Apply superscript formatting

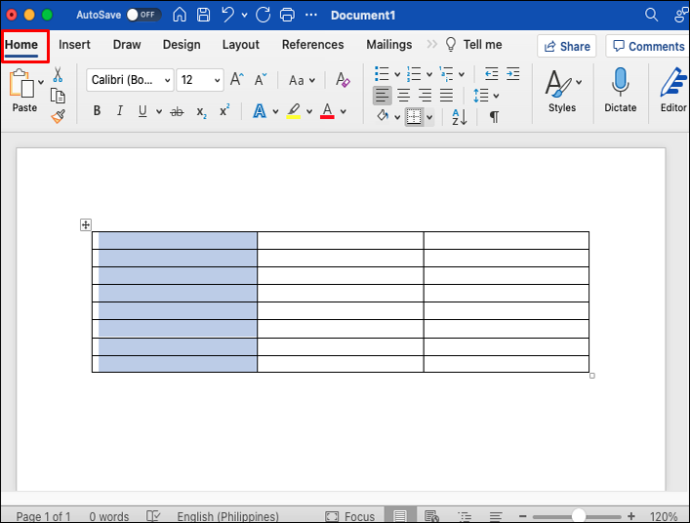pos(224,110)
